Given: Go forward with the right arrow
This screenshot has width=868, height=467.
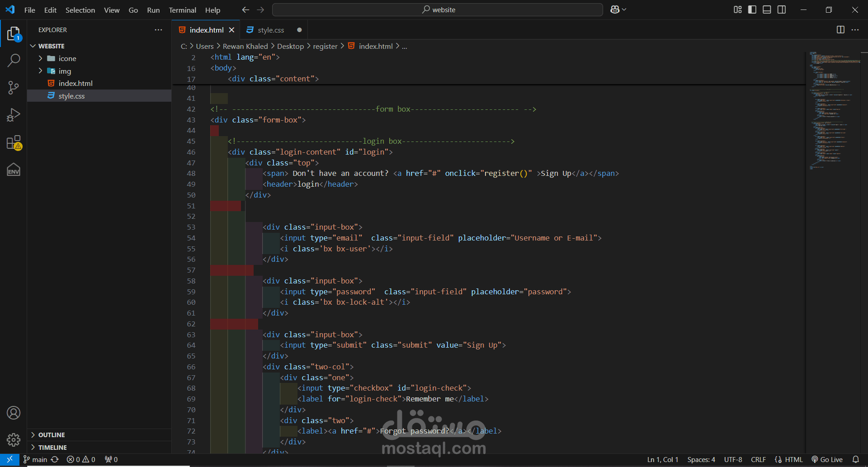Looking at the screenshot, I should click(x=260, y=9).
